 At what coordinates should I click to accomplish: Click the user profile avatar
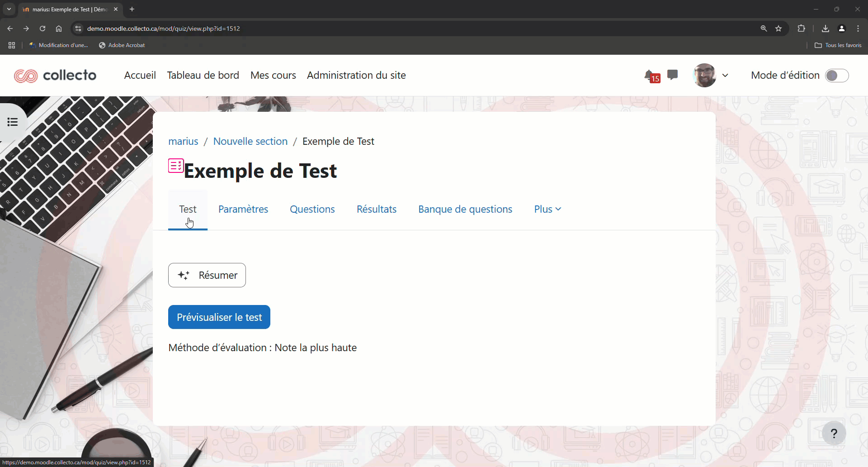[704, 75]
